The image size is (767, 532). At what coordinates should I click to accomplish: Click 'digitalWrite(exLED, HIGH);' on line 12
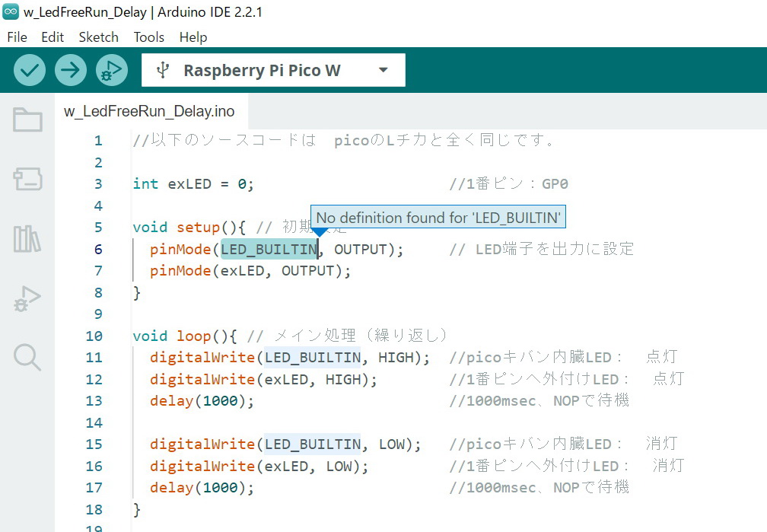tap(263, 379)
